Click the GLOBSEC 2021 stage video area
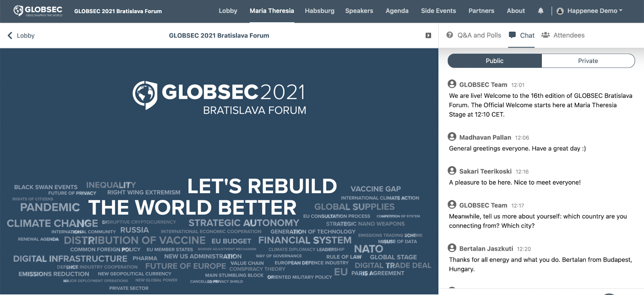Viewport: 644px width, 295px height. point(219,171)
